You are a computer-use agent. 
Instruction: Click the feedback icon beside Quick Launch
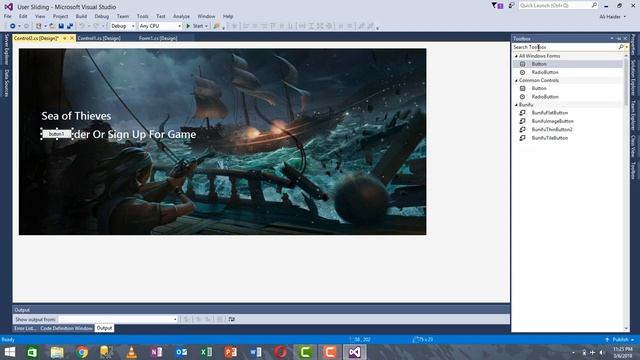coord(511,5)
